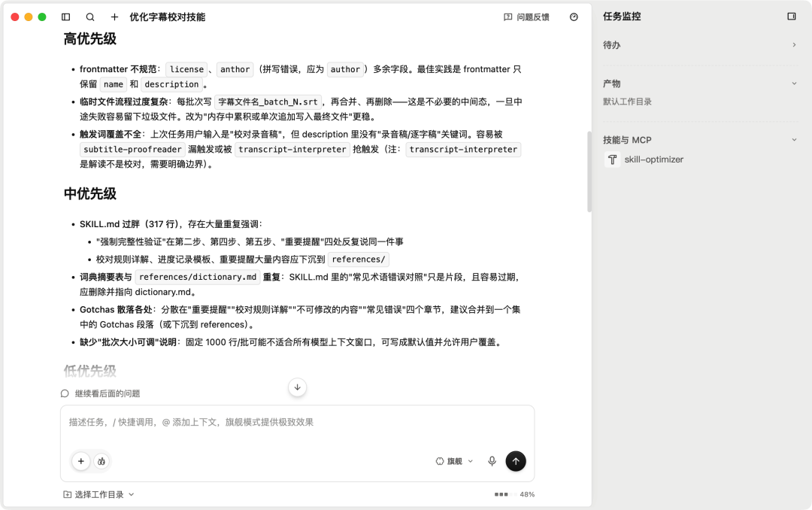Open the gauge icon beside 问题反馈
The height and width of the screenshot is (510, 812).
click(x=574, y=17)
